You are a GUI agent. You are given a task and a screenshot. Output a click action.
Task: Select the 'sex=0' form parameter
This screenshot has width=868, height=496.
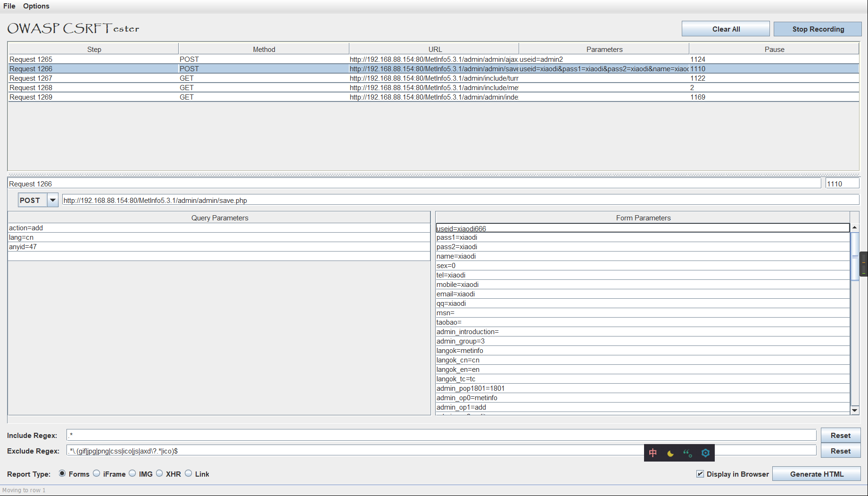coord(643,266)
